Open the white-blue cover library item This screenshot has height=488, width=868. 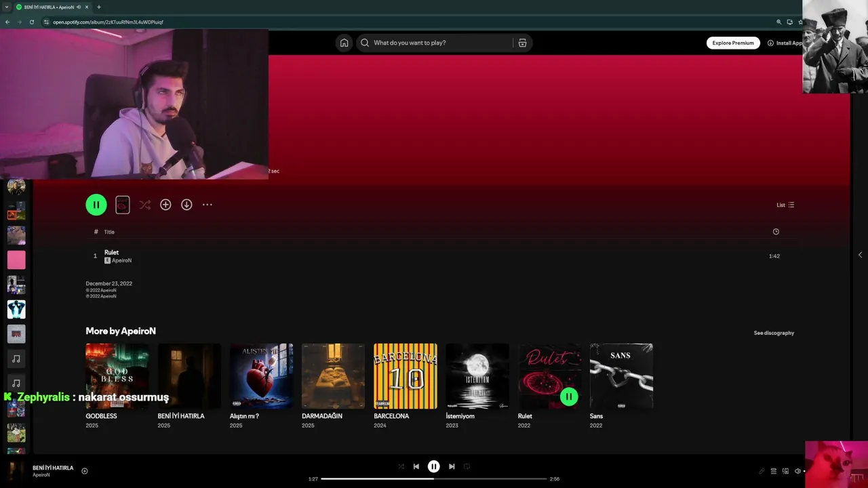click(x=16, y=309)
